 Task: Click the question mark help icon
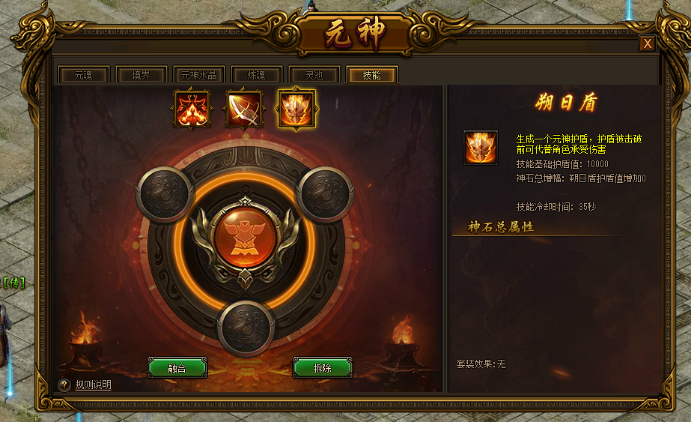[64, 385]
